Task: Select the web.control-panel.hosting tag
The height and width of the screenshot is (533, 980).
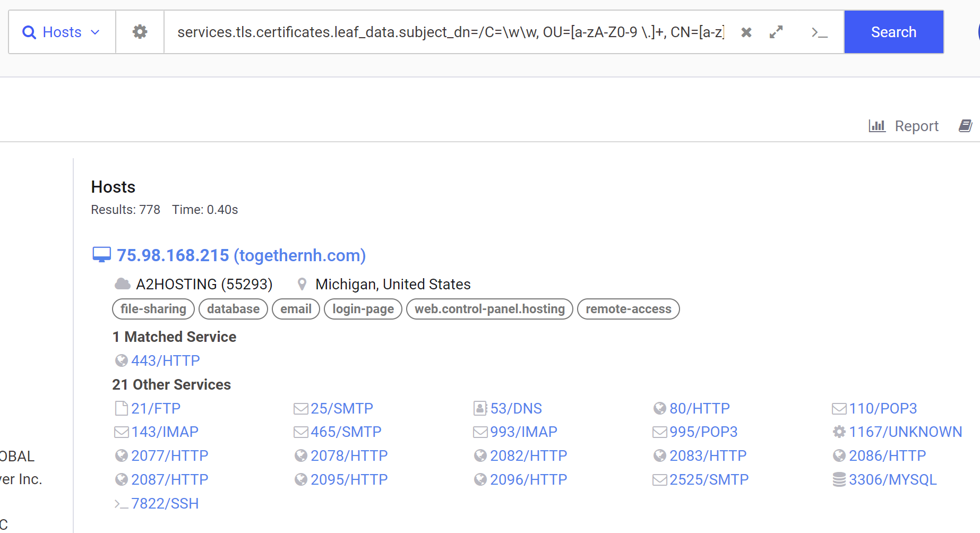Action: click(489, 309)
